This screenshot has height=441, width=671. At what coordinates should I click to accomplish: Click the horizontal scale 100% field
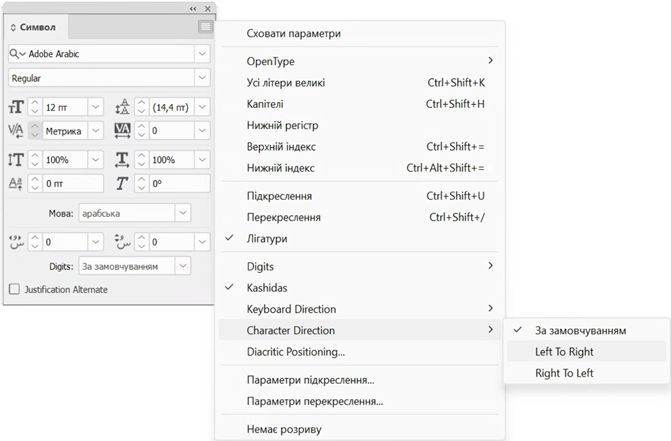[x=172, y=160]
